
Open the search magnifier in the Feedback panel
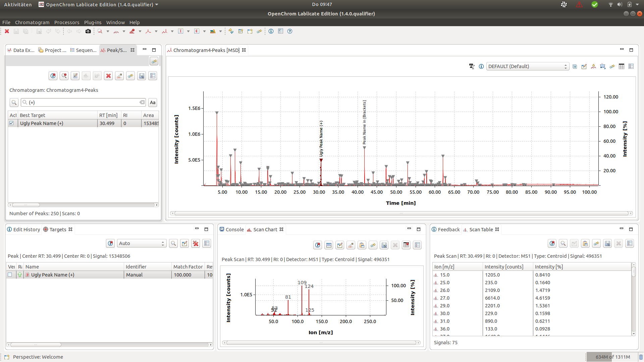563,243
